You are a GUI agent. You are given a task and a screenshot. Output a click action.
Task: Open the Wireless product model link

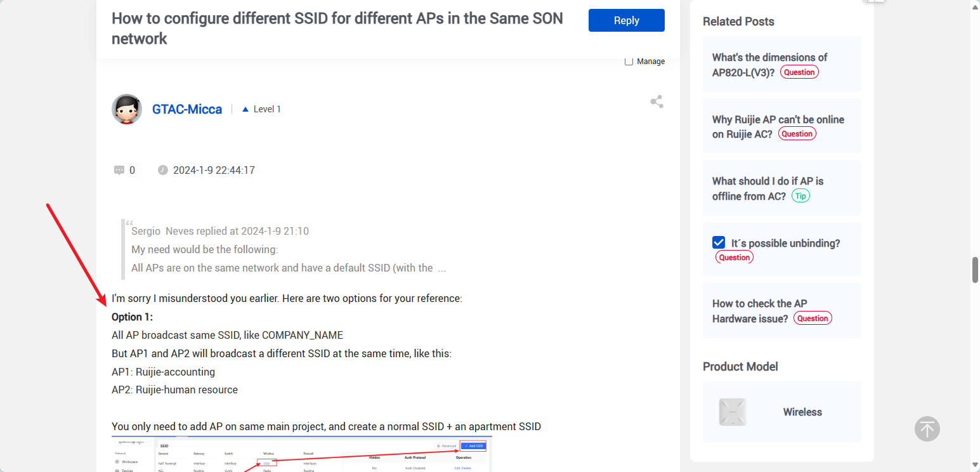tap(802, 412)
